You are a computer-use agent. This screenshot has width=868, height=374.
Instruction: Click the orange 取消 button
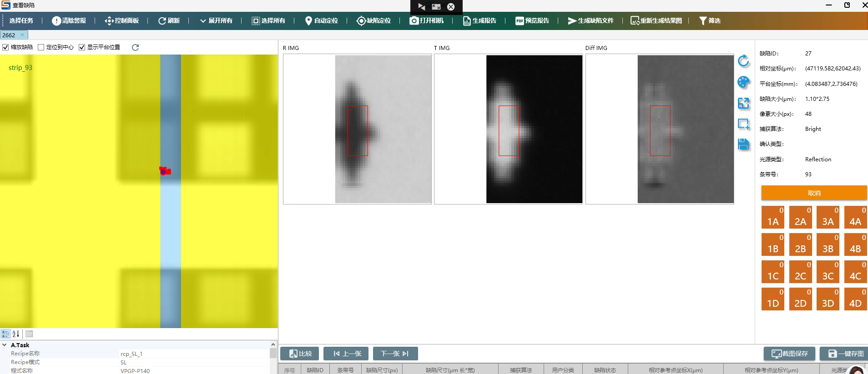tap(814, 193)
